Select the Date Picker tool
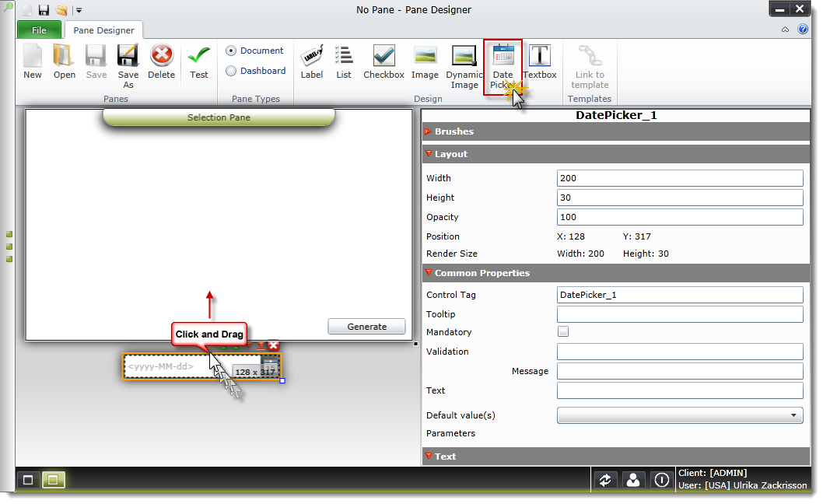This screenshot has height=504, width=823. pos(503,62)
